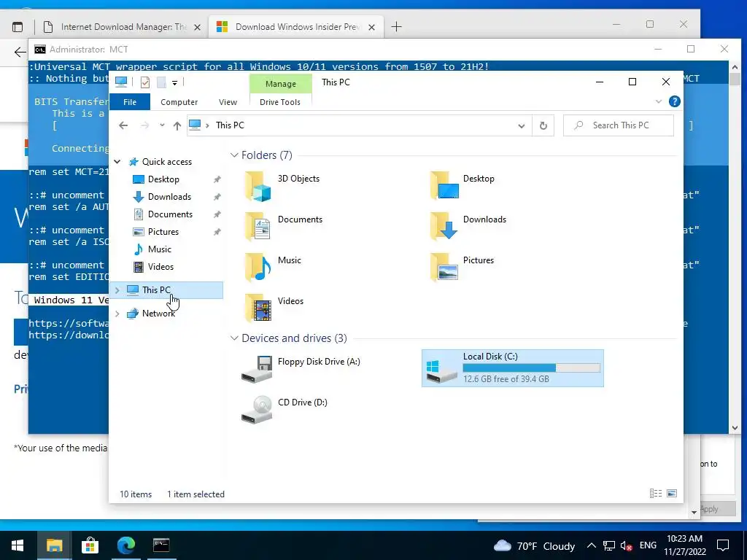Expand the ribbon chevron
The image size is (747, 560).
(x=659, y=101)
